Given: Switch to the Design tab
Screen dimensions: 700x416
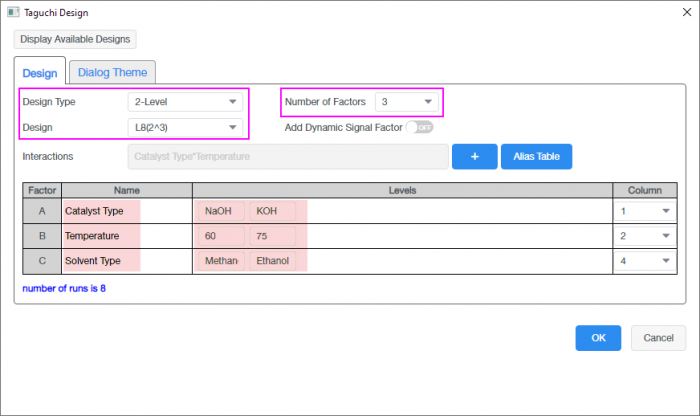Looking at the screenshot, I should pos(40,73).
